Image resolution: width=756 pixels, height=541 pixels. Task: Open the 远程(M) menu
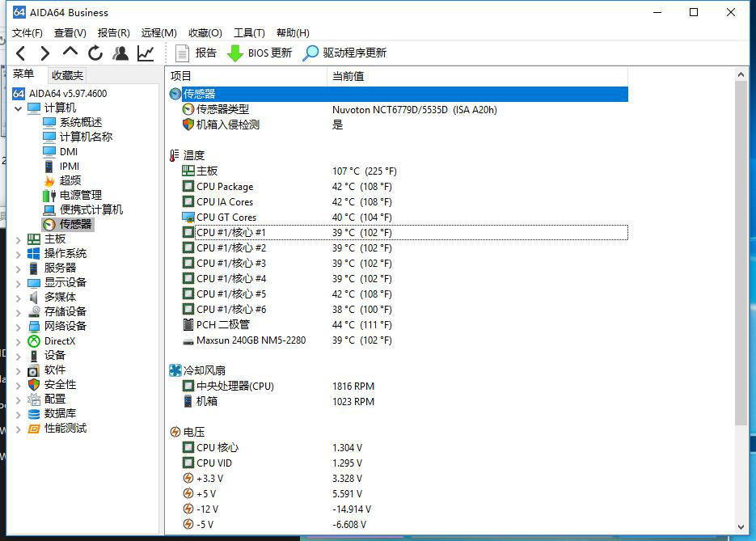tap(158, 33)
